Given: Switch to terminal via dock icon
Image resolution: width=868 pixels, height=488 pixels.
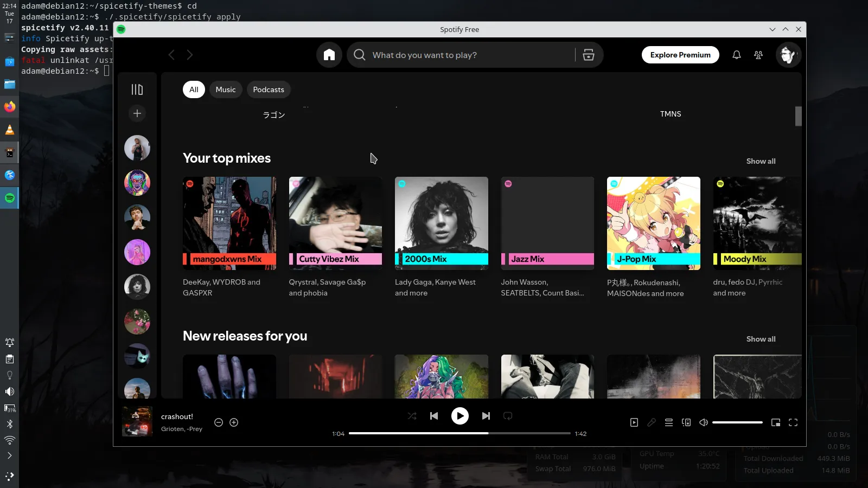Looking at the screenshot, I should point(10,153).
